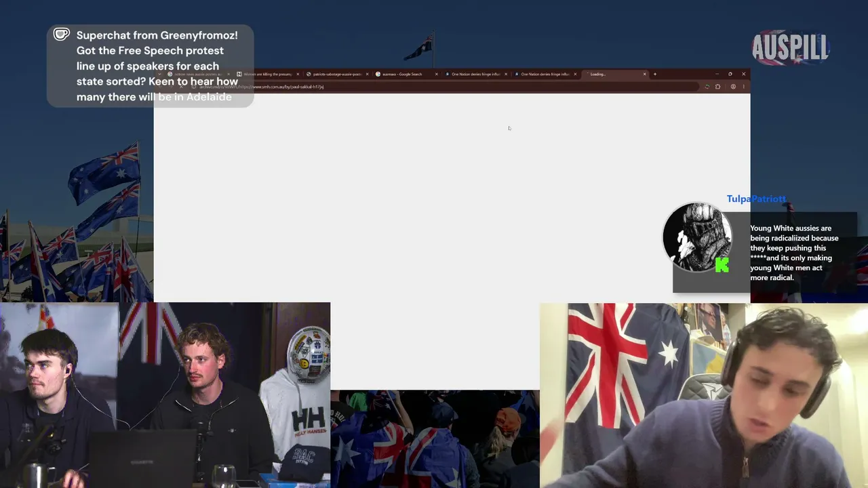The image size is (868, 488).
Task: Click the helmet avatar beside the TulpaPatriott message
Action: (697, 238)
